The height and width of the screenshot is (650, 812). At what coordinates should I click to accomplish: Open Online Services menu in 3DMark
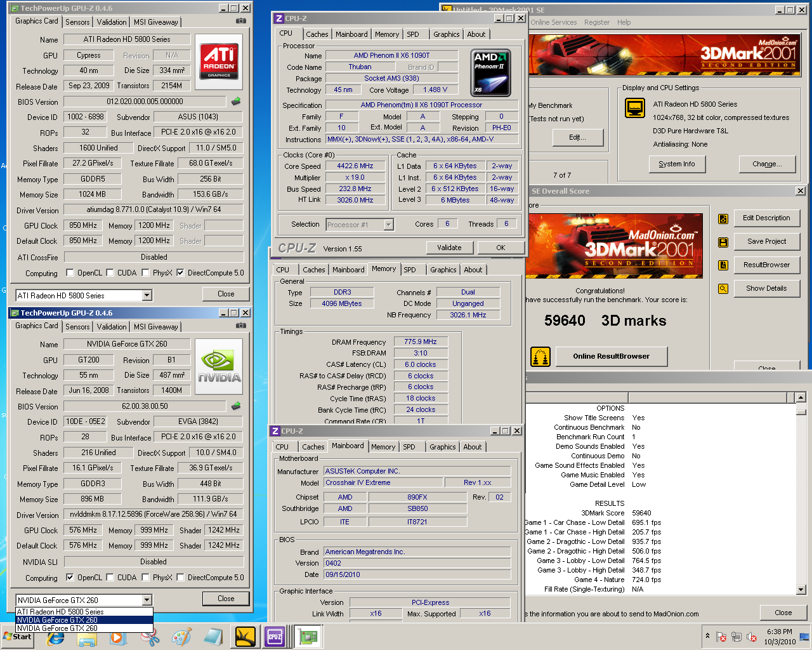point(554,22)
